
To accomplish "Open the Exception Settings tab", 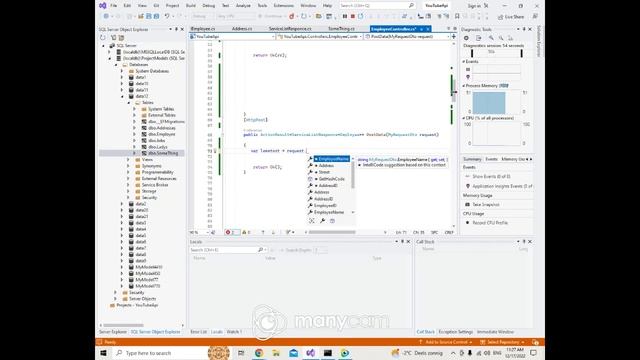I will pos(456,332).
